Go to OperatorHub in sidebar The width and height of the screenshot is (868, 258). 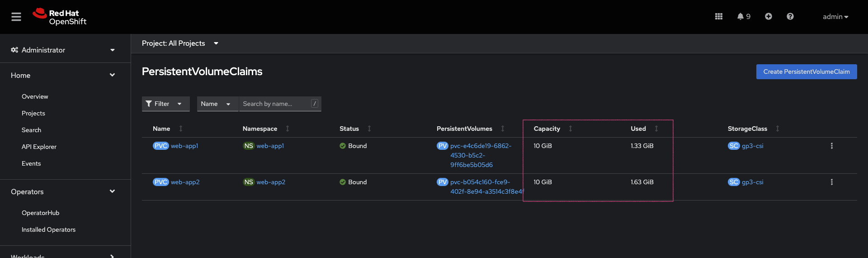[x=40, y=213]
